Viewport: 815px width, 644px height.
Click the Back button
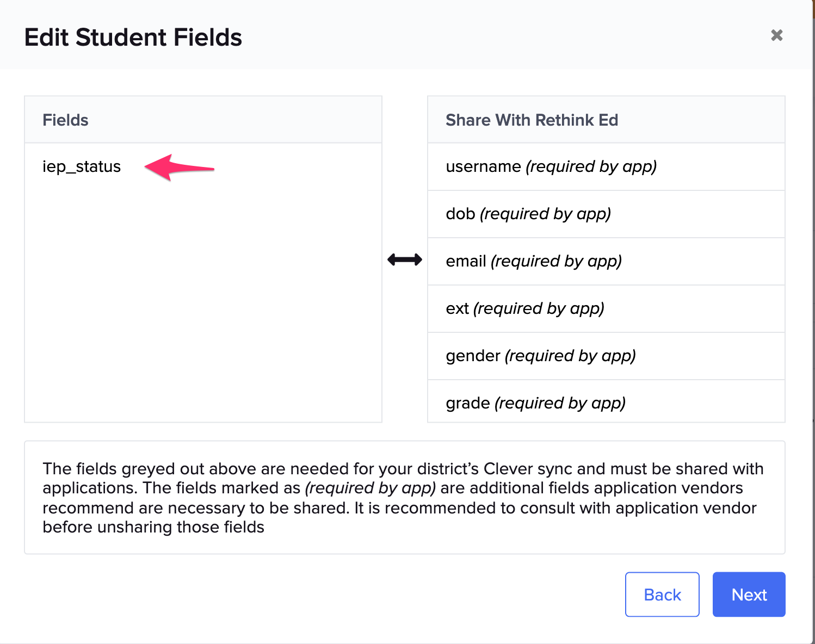(662, 595)
